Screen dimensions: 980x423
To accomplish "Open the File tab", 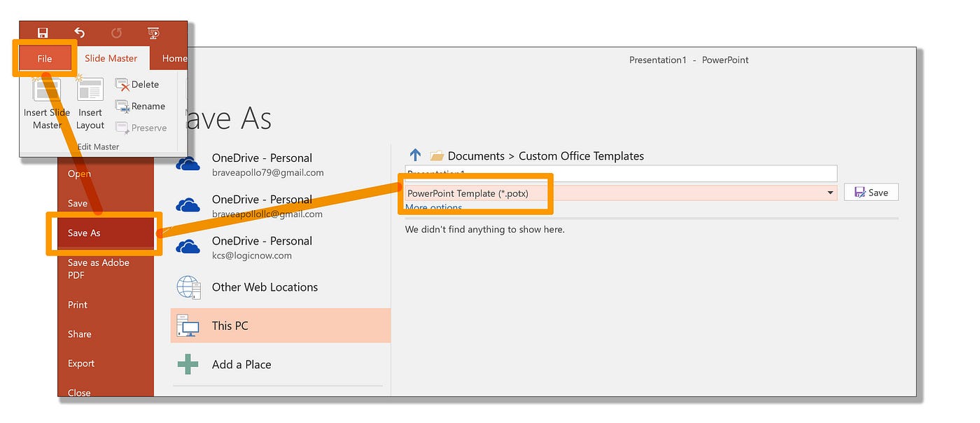I will pos(45,58).
